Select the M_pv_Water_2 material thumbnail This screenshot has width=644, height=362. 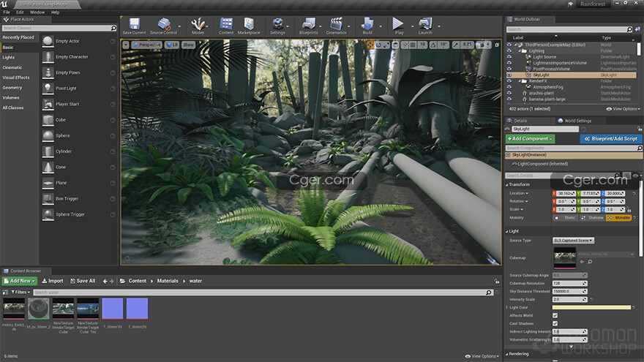[x=39, y=309]
